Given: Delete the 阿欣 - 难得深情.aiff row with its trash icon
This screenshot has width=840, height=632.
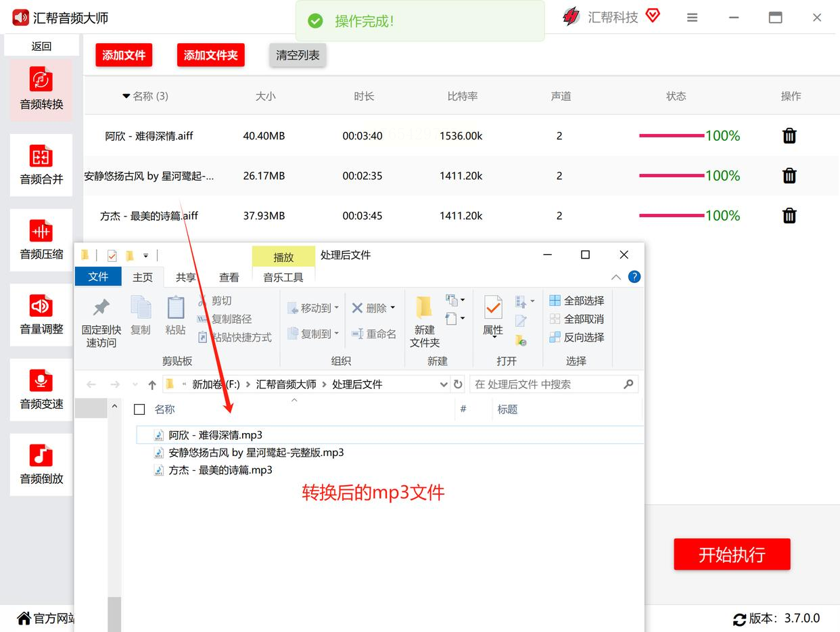Looking at the screenshot, I should (x=789, y=136).
